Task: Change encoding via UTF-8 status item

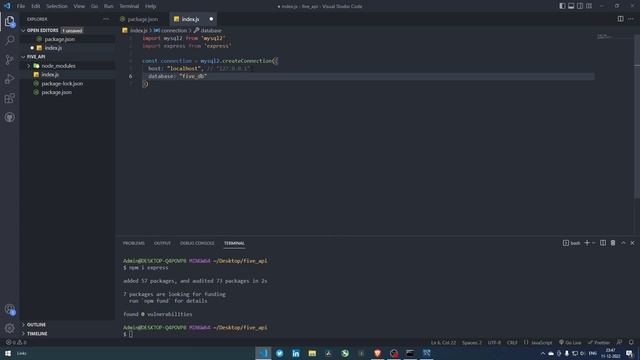Action: click(494, 342)
